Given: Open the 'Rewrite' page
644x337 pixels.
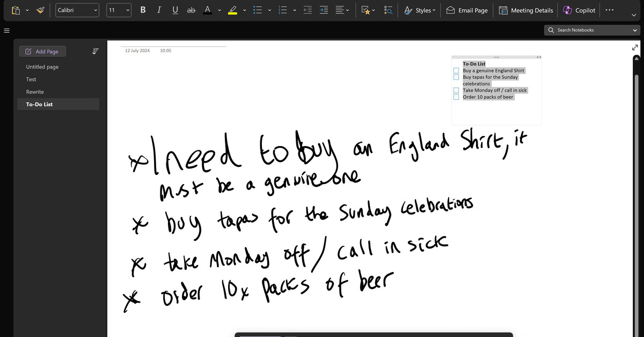Looking at the screenshot, I should [x=35, y=92].
